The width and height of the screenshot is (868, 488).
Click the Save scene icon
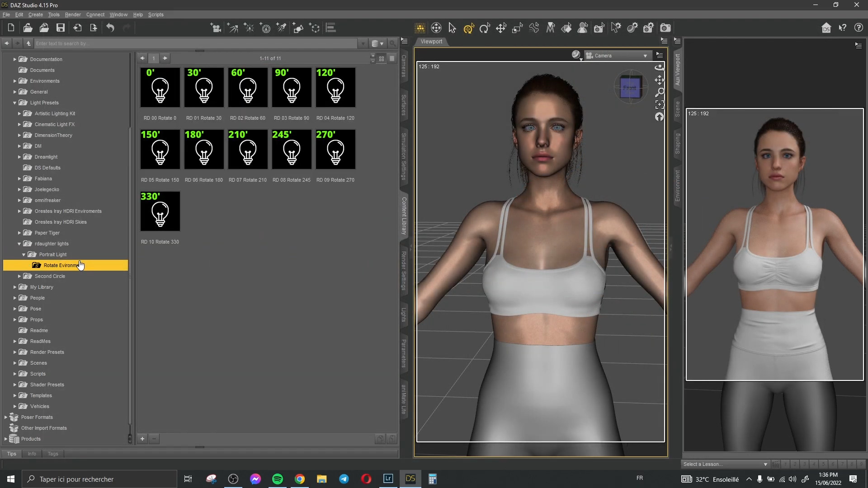click(x=60, y=28)
